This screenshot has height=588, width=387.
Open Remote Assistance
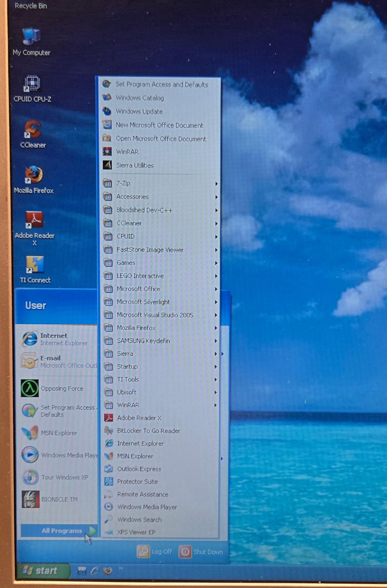tap(160, 494)
